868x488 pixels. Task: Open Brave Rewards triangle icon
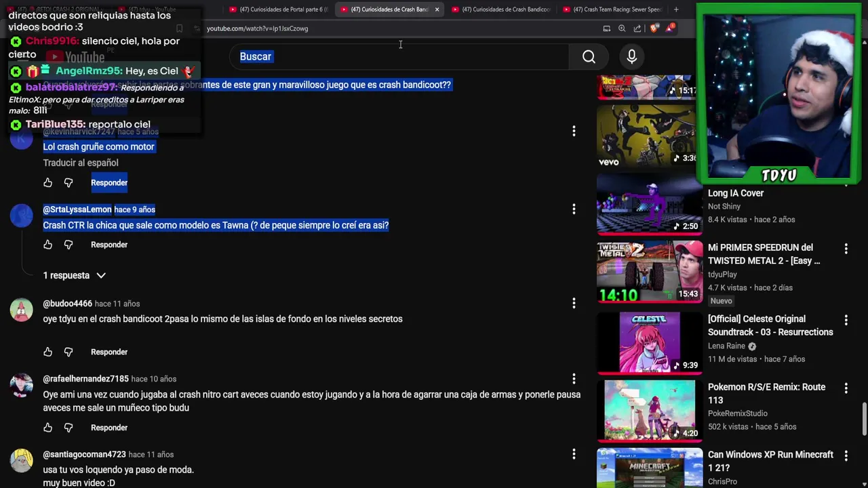[x=670, y=28]
